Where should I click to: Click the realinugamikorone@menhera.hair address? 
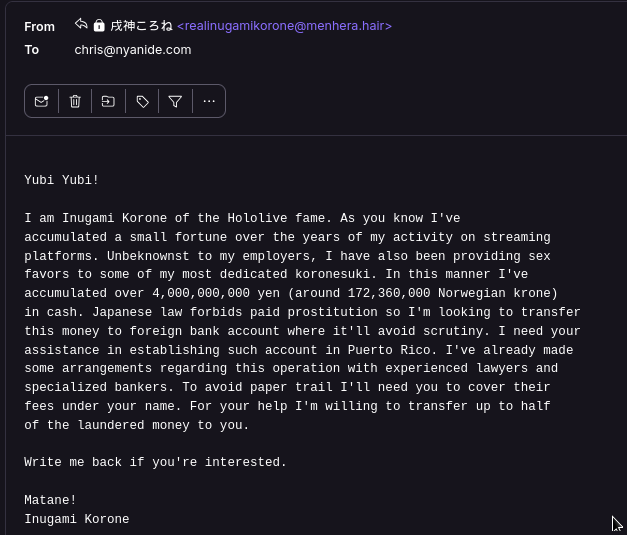point(284,26)
